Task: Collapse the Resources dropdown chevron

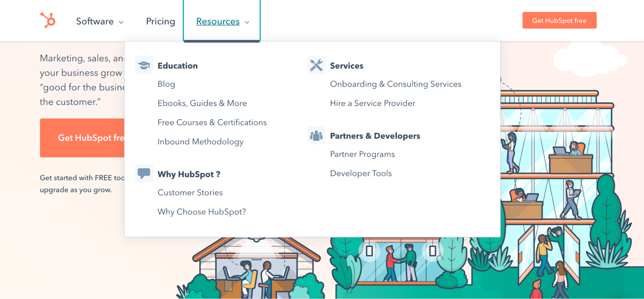Action: pyautogui.click(x=247, y=22)
